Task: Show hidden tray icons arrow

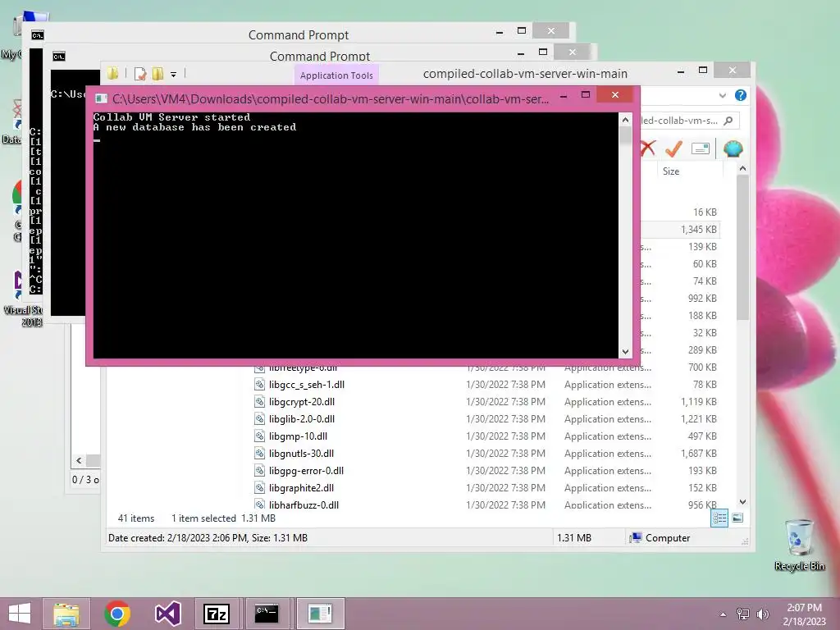Action: tap(724, 614)
